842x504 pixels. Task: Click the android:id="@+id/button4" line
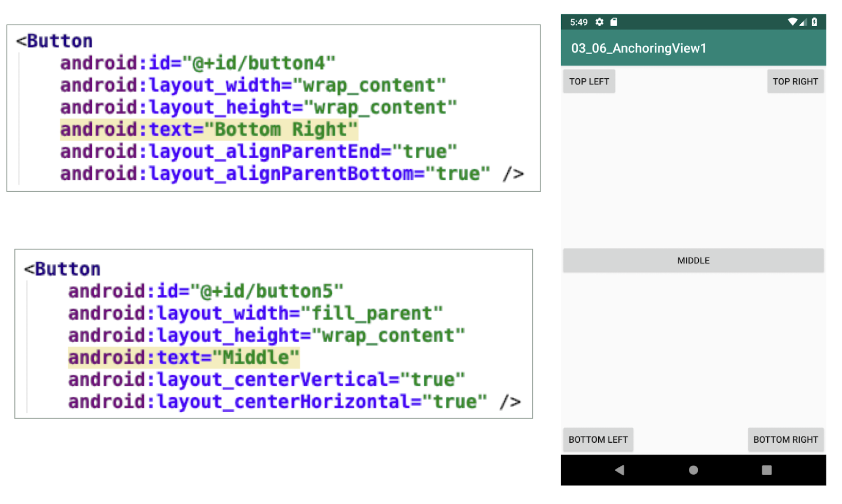[x=198, y=63]
